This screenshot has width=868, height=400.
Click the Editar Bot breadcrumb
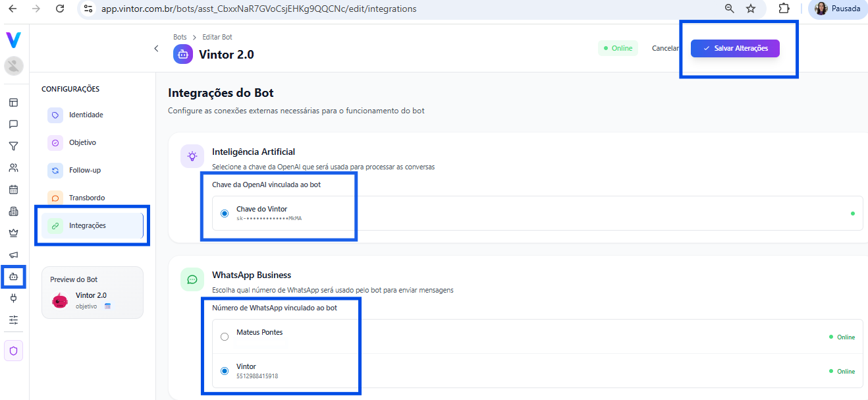[217, 37]
